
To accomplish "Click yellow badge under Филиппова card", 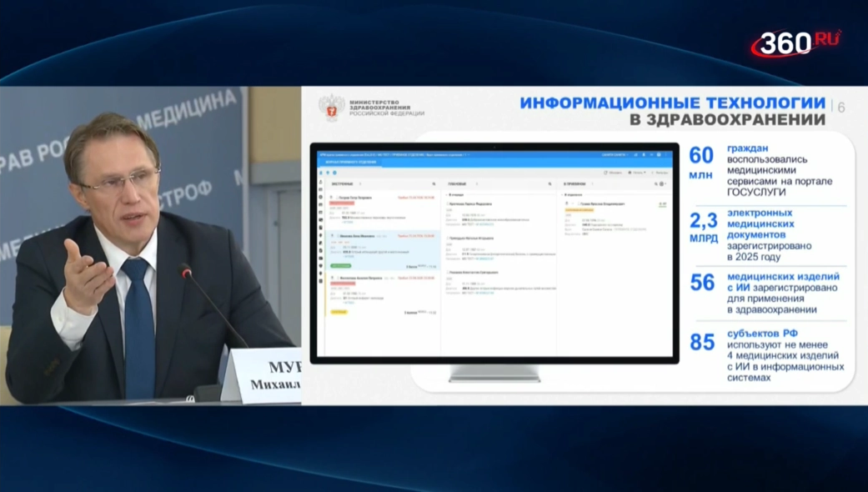I will click(339, 312).
